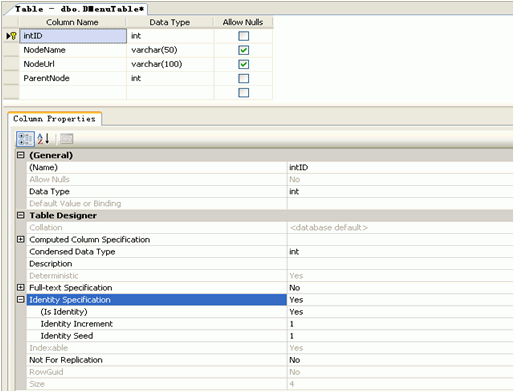514x392 pixels.
Task: Click the int data type cell for ParentNode
Action: [170, 78]
